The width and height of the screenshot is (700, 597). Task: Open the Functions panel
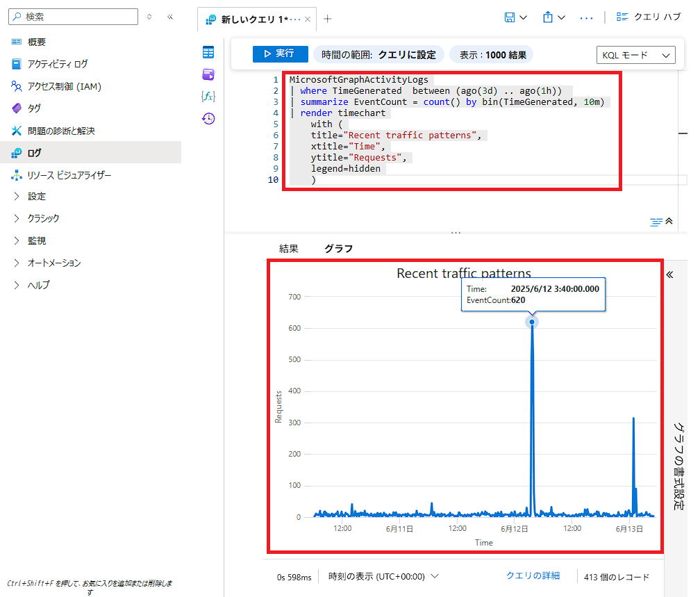[208, 97]
